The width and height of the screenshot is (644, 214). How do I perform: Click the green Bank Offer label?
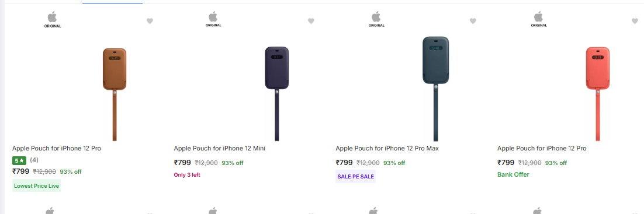click(514, 175)
